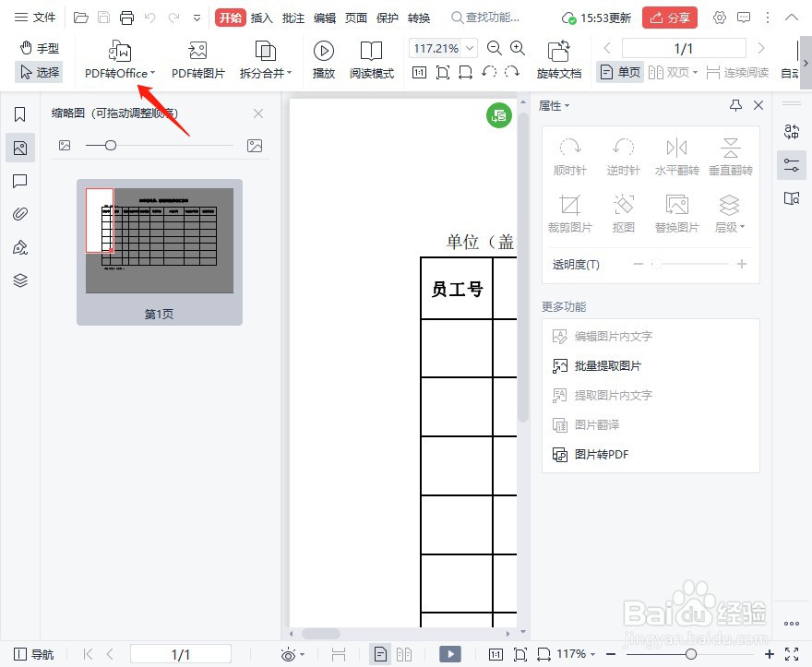Start the 播放 slideshow button
The height and width of the screenshot is (667, 812).
[x=324, y=60]
